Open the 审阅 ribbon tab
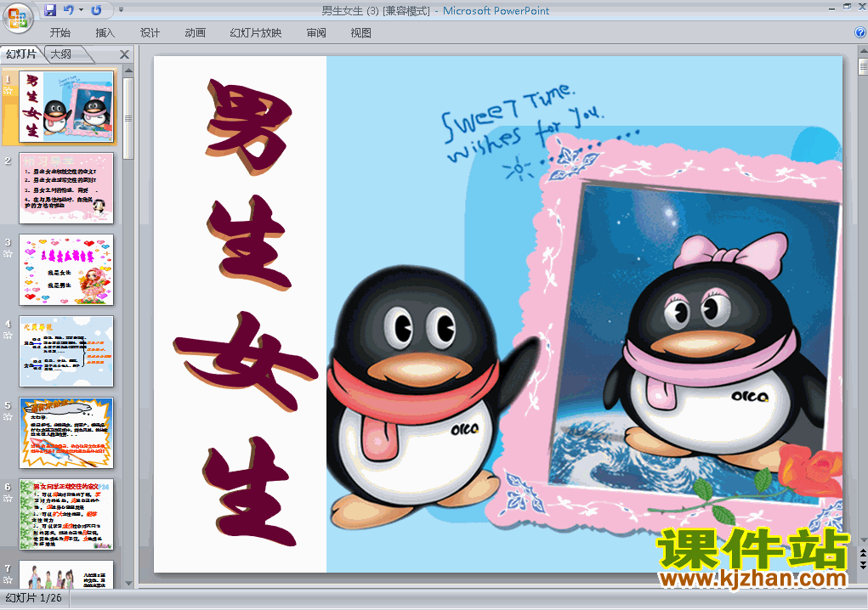Image resolution: width=868 pixels, height=610 pixels. tap(316, 32)
